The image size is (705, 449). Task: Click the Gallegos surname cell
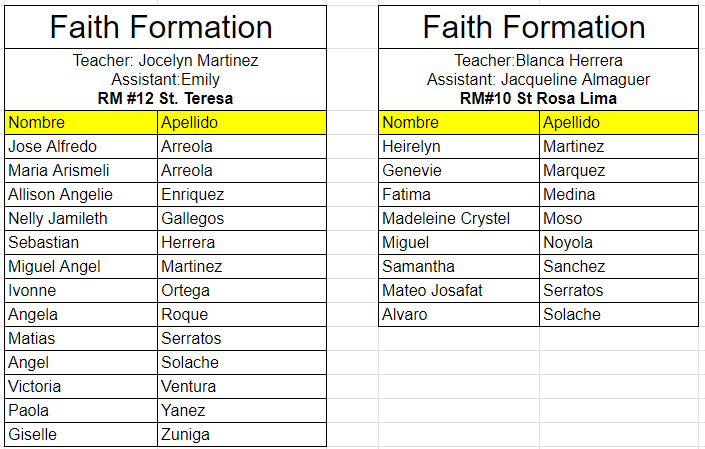tap(241, 219)
